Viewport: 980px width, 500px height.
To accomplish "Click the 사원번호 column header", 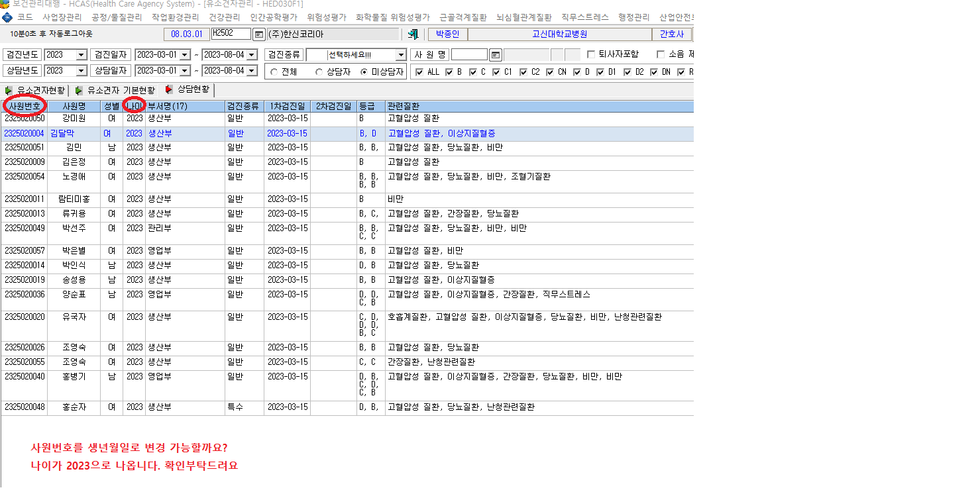I will pyautogui.click(x=25, y=106).
